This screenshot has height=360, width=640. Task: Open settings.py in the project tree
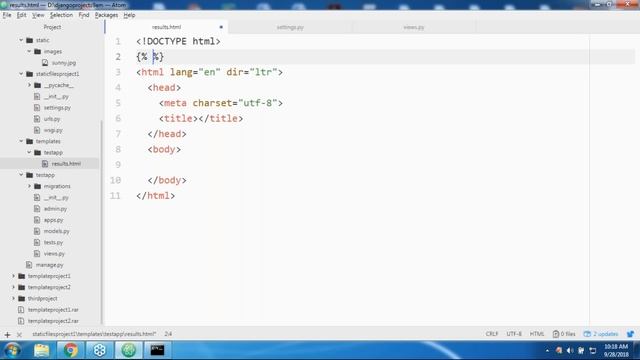pyautogui.click(x=57, y=108)
